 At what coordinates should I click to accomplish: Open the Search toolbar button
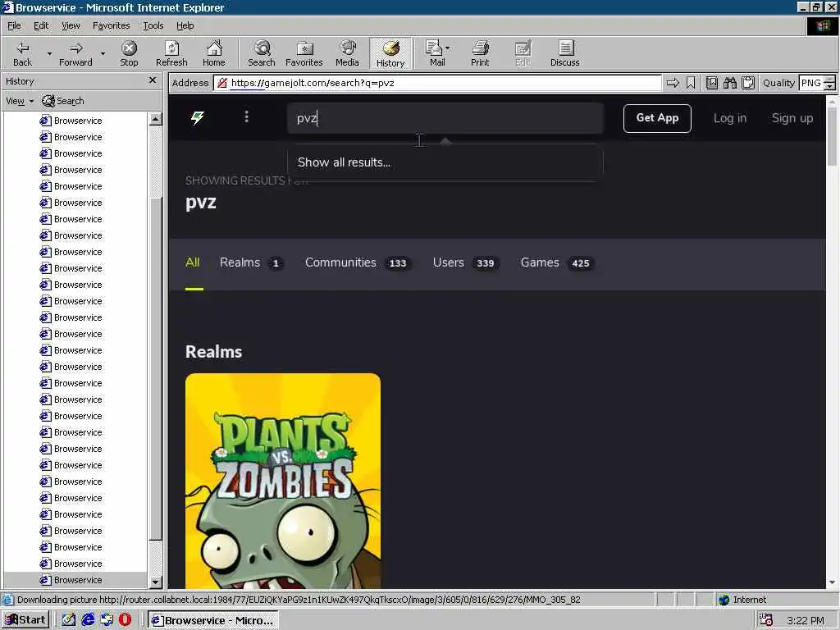click(262, 53)
